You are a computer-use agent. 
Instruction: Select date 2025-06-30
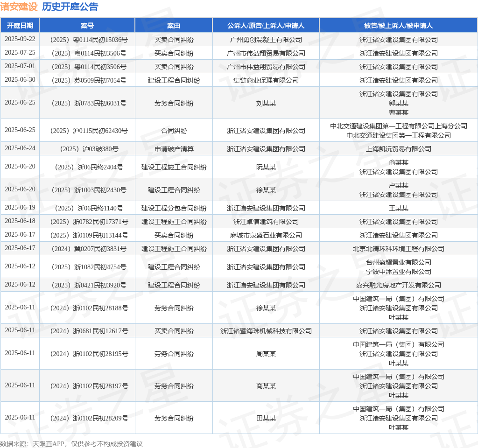click(x=20, y=79)
